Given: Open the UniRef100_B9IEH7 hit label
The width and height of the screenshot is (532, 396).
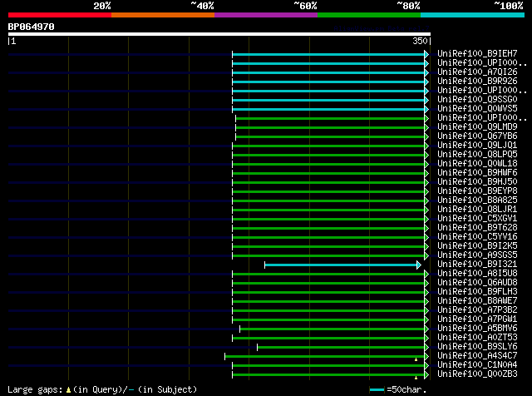Looking at the screenshot, I should [477, 53].
